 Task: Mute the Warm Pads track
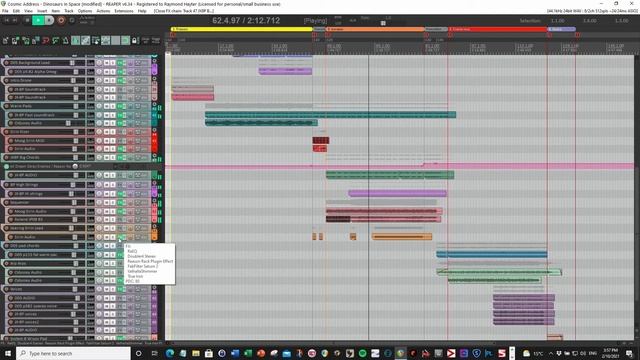[107, 106]
